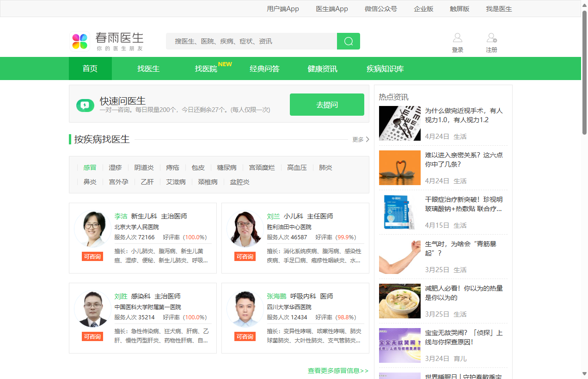Viewport: 588px width, 379px height.
Task: Switch to the 经典问答 tab
Action: click(x=264, y=68)
